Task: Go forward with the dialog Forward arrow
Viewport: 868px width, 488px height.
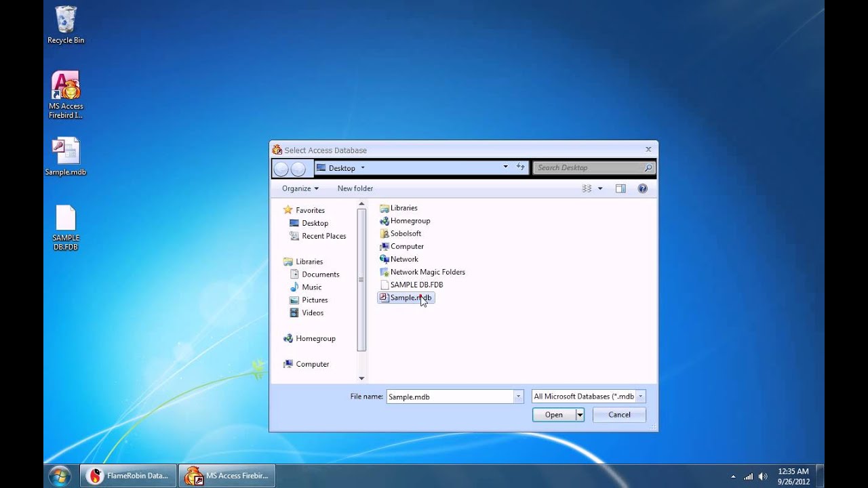Action: coord(298,168)
